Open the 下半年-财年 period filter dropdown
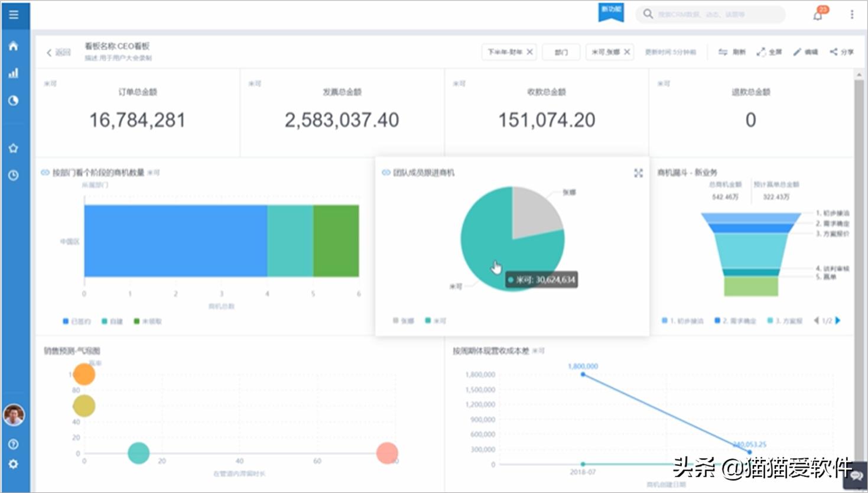The width and height of the screenshot is (868, 493). 504,52
